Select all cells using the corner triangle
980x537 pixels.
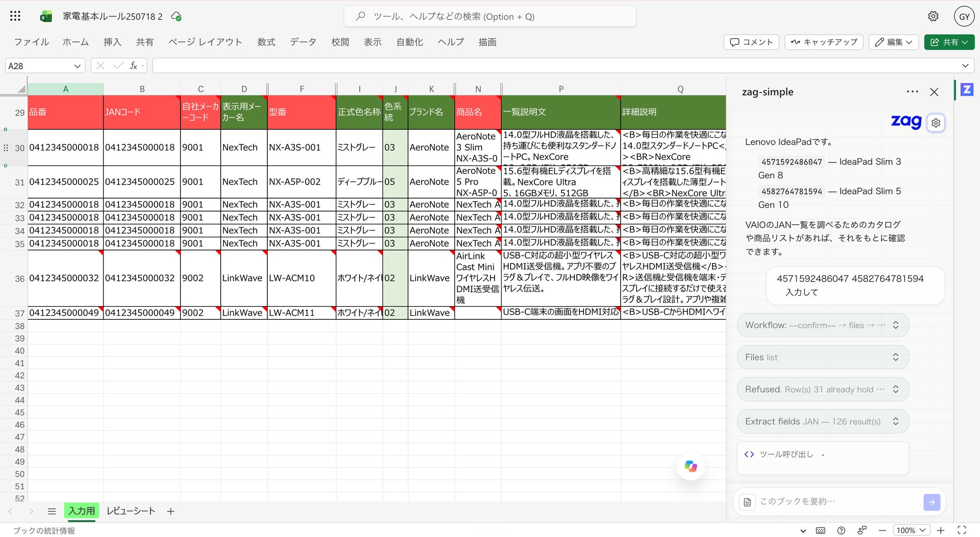point(21,89)
